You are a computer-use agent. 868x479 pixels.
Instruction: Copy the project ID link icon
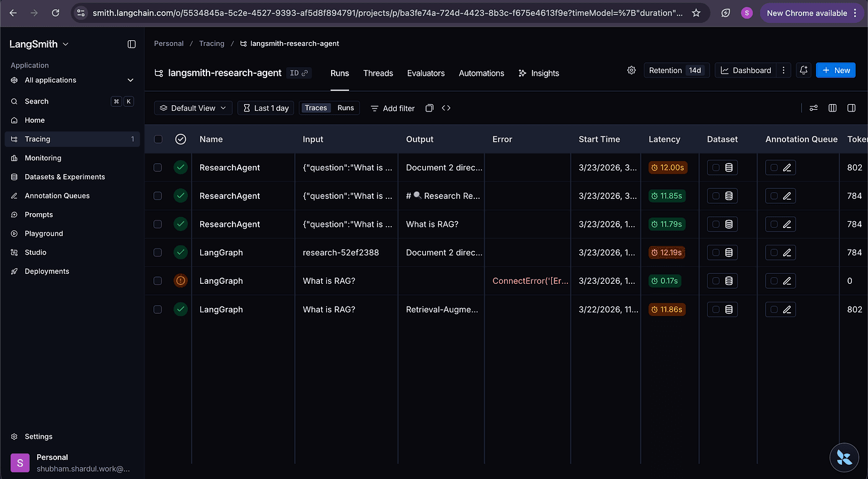[x=304, y=73]
